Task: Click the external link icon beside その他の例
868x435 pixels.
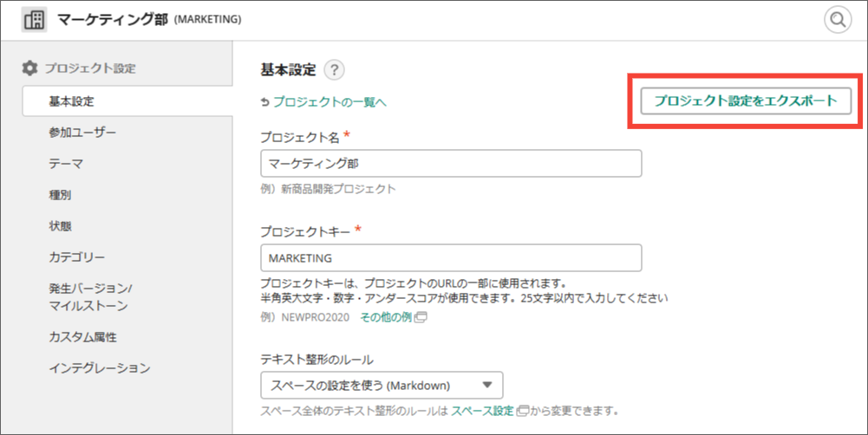Action: click(x=421, y=318)
